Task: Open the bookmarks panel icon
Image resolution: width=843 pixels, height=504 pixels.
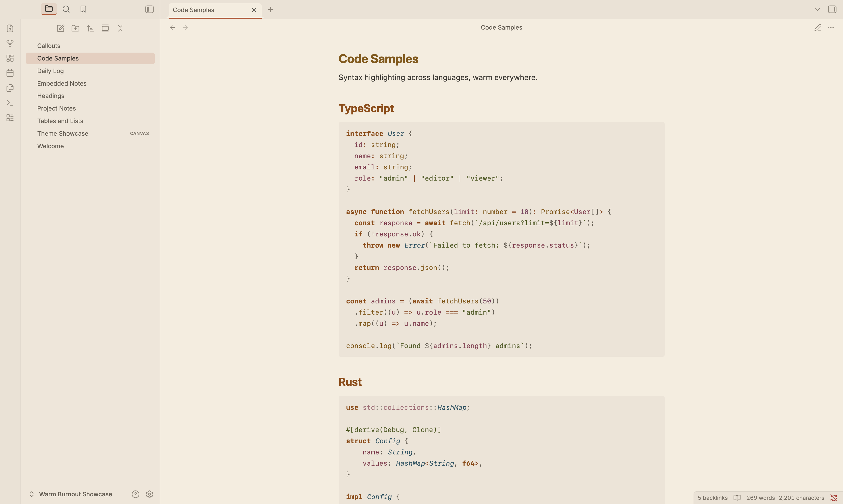Action: [x=83, y=9]
